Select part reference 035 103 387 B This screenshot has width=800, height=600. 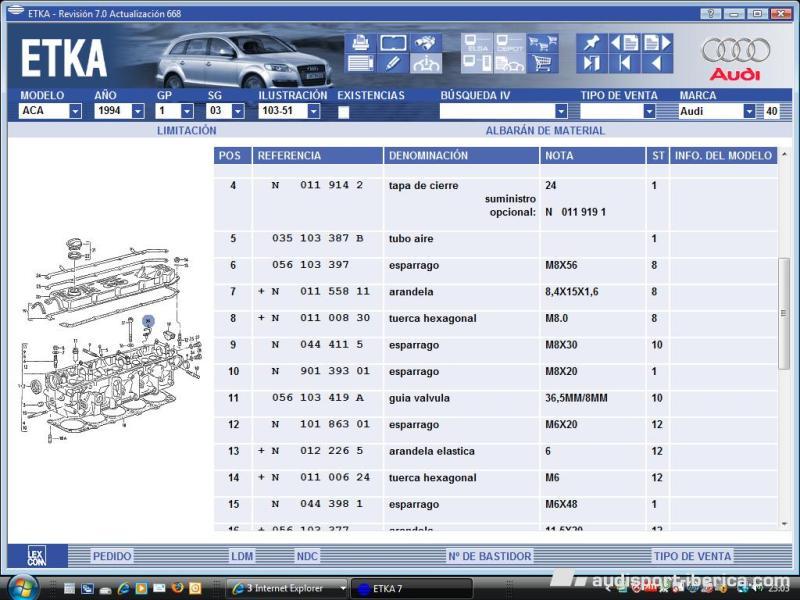[x=318, y=238]
